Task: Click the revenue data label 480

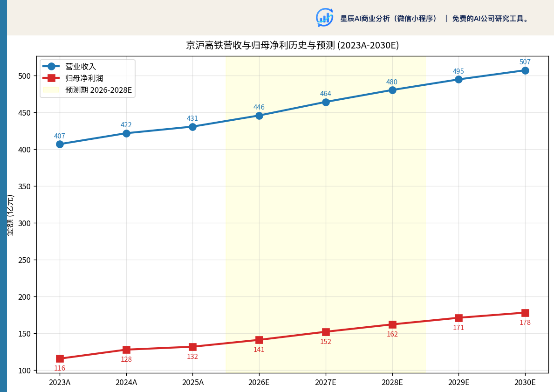Action: point(392,82)
